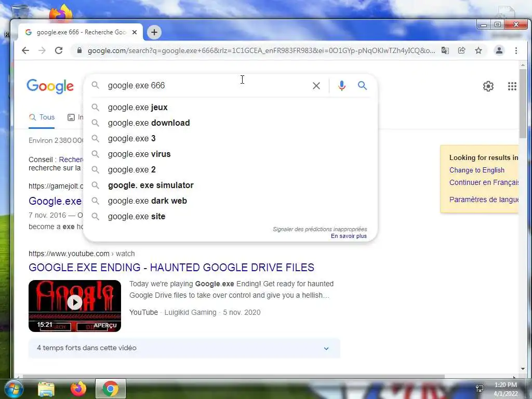Viewport: 532px width, 399px height.
Task: Select 'google. exe simulator' suggestion
Action: (230, 185)
